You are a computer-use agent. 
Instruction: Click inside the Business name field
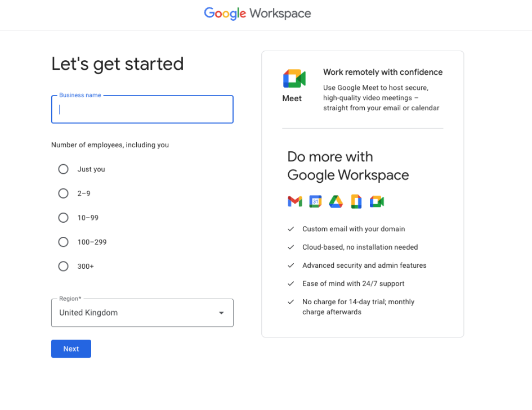(142, 110)
